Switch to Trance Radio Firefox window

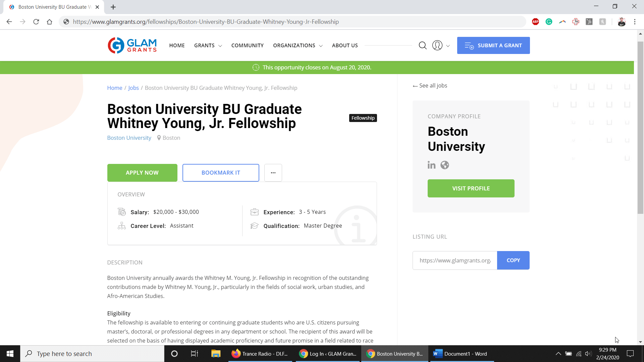260,354
